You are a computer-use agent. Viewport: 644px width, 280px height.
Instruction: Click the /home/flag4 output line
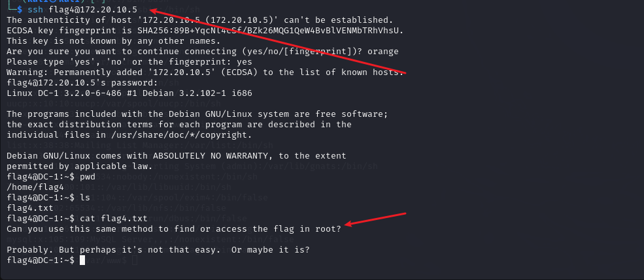coord(35,187)
